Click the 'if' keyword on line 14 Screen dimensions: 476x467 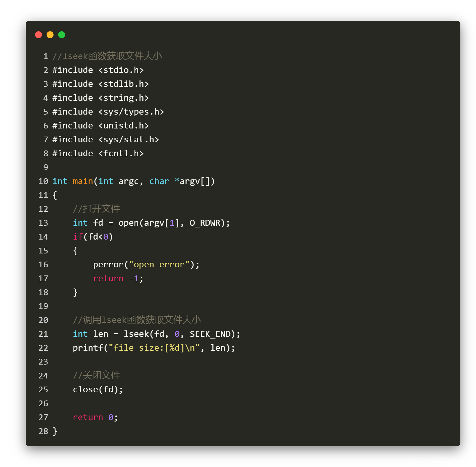[78, 237]
